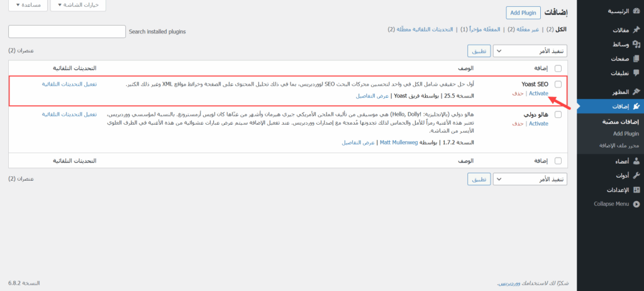Open صفحات in the sidebar menu

click(x=619, y=59)
